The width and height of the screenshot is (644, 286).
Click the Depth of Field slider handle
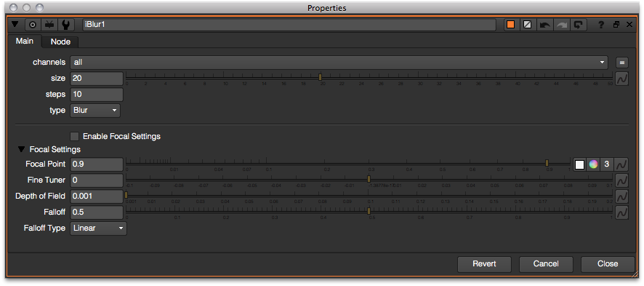tap(126, 195)
